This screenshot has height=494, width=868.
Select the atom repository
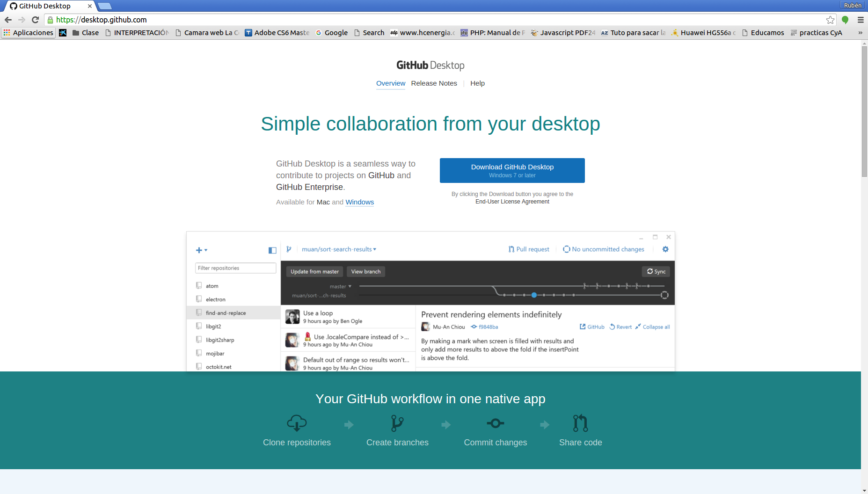[233, 286]
